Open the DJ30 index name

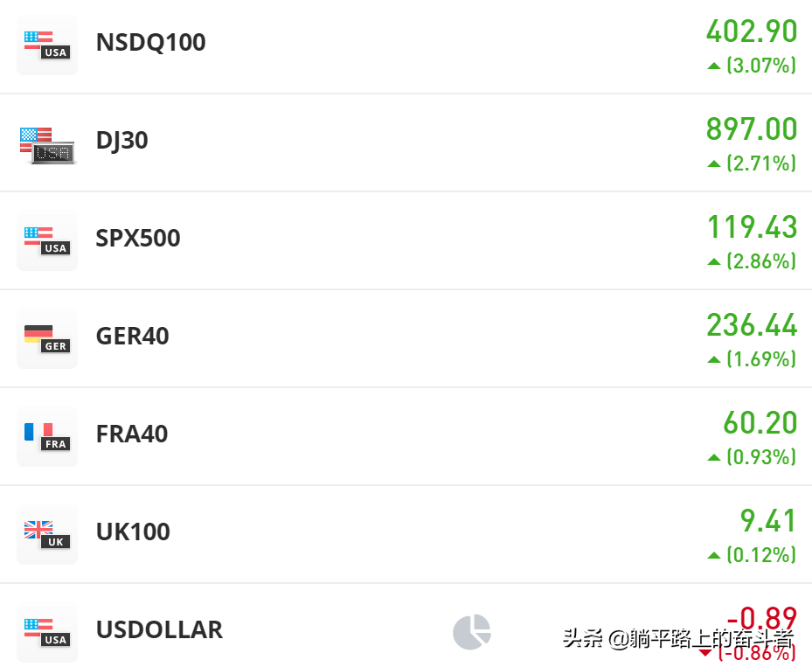click(x=121, y=141)
